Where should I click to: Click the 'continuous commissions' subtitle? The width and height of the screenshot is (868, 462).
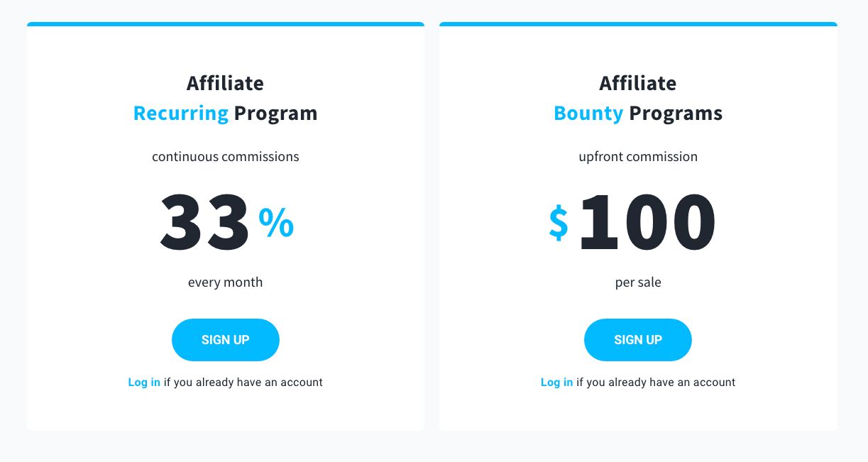point(225,157)
